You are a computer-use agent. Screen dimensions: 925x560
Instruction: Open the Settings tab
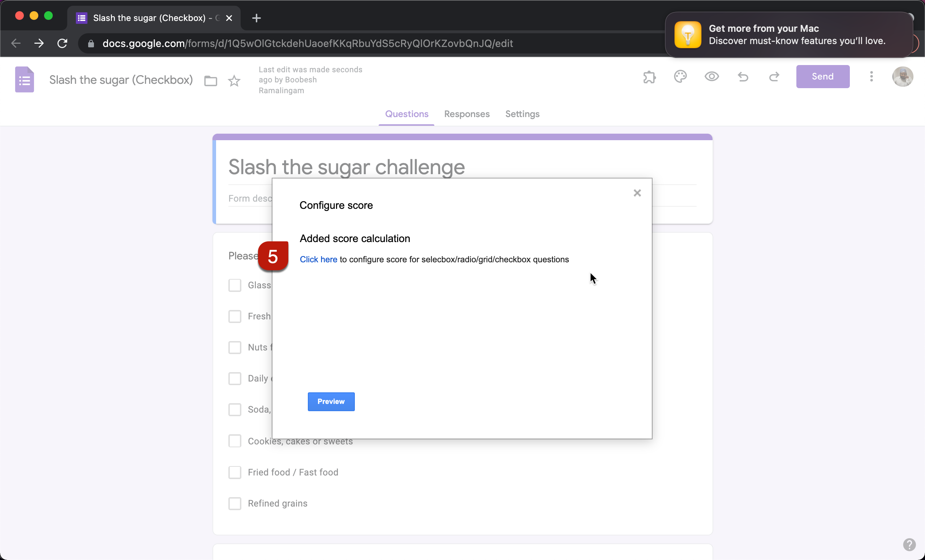click(x=522, y=114)
